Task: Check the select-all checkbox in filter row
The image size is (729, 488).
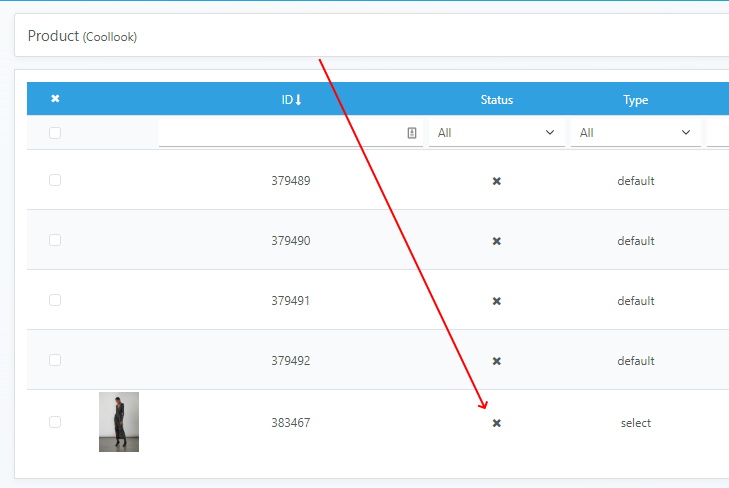Action: (55, 133)
